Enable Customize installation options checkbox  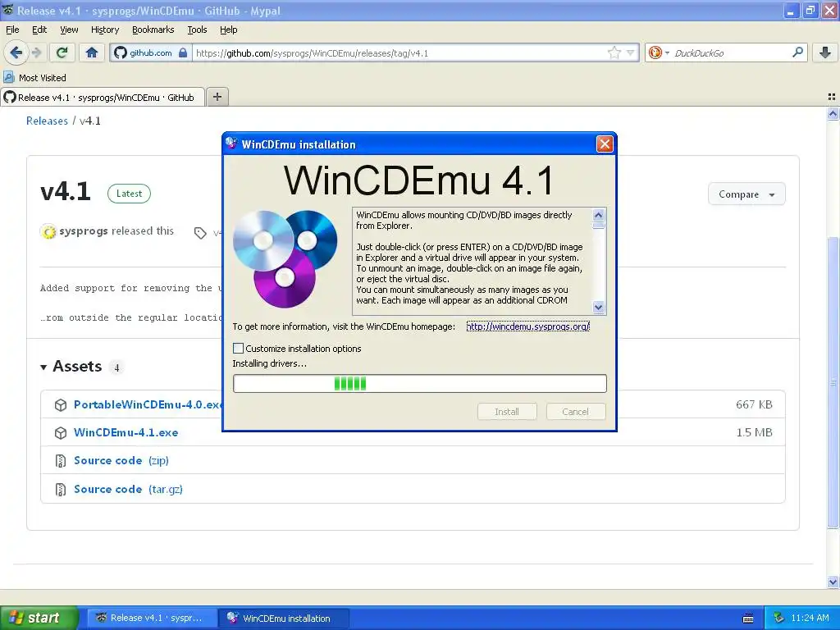pos(239,348)
